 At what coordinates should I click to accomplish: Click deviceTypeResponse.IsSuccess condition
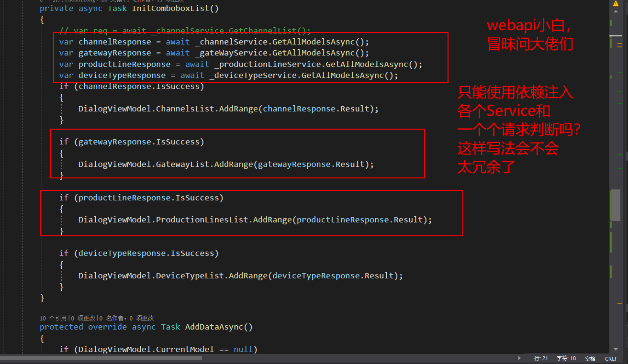[146, 254]
